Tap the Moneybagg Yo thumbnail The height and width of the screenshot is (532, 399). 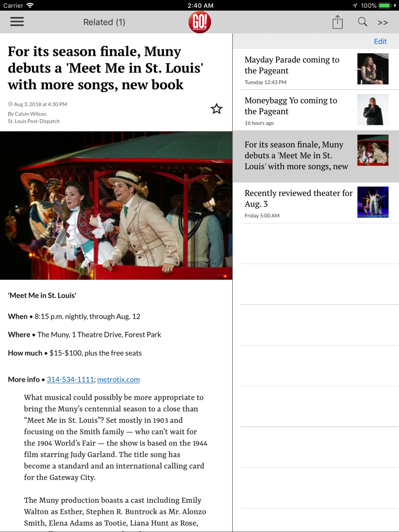(x=373, y=110)
